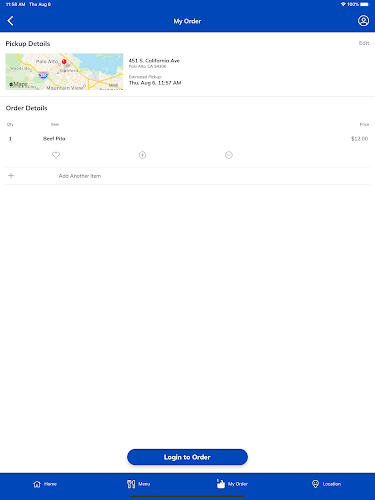
Task: Switch to the Menu tab
Action: (138, 484)
